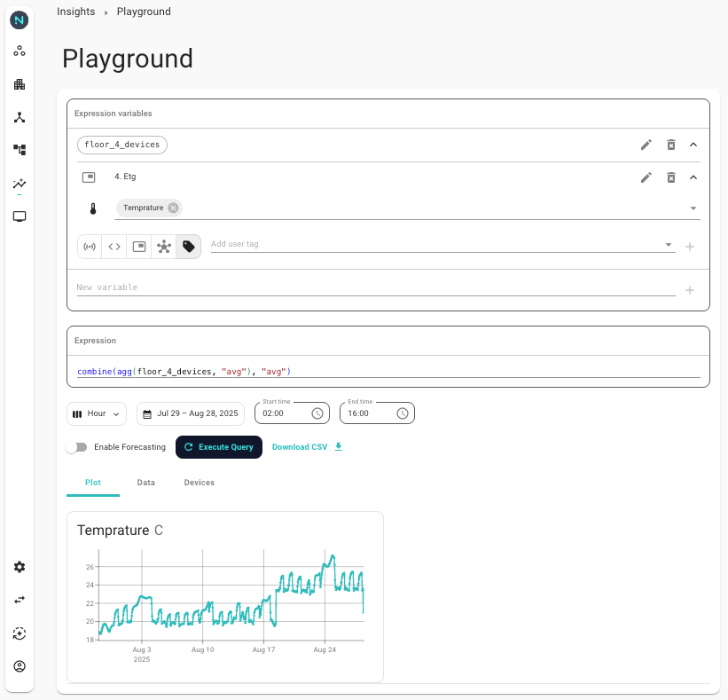Switch to the Data tab

click(145, 483)
